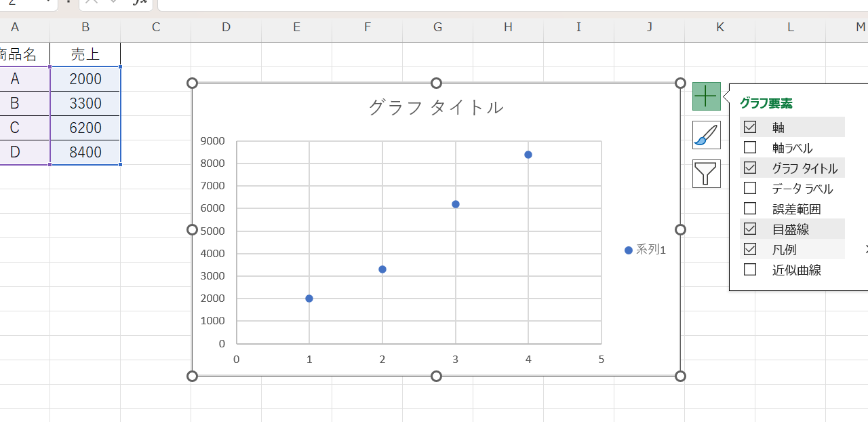
Task: Click the fx Insert Function icon
Action: (x=140, y=3)
